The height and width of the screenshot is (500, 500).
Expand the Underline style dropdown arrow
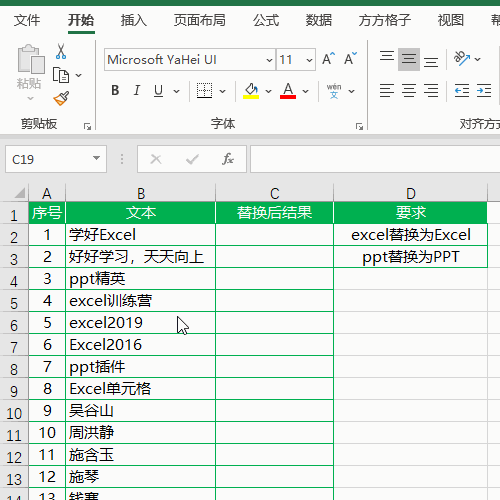(177, 91)
